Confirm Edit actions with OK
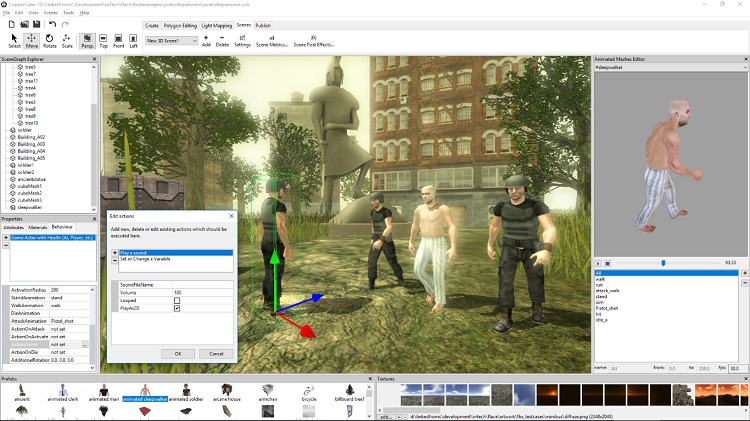This screenshot has height=421, width=750. [178, 354]
